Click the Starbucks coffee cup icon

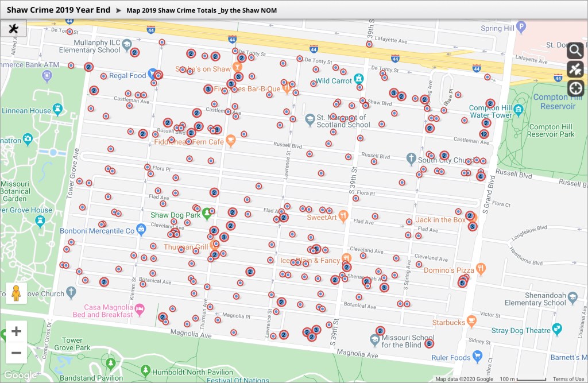[472, 320]
